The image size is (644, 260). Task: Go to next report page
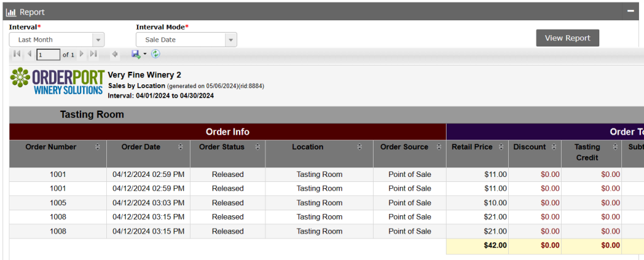tap(82, 55)
